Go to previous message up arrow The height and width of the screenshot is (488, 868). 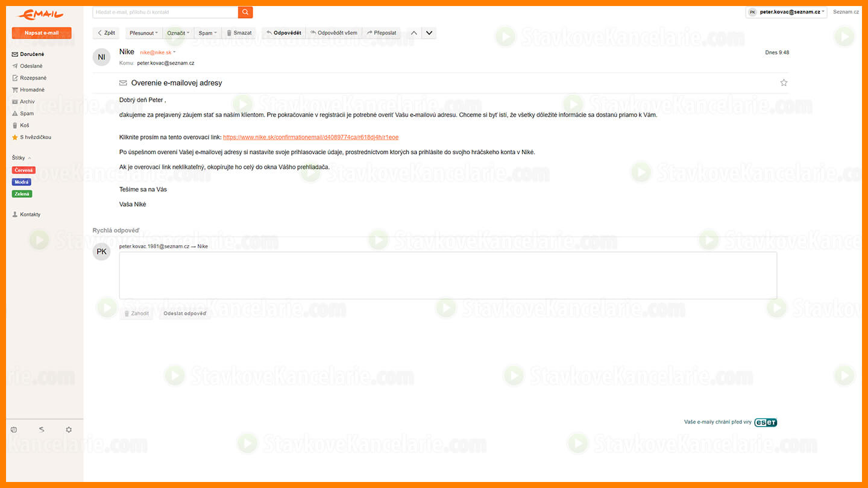pos(414,33)
